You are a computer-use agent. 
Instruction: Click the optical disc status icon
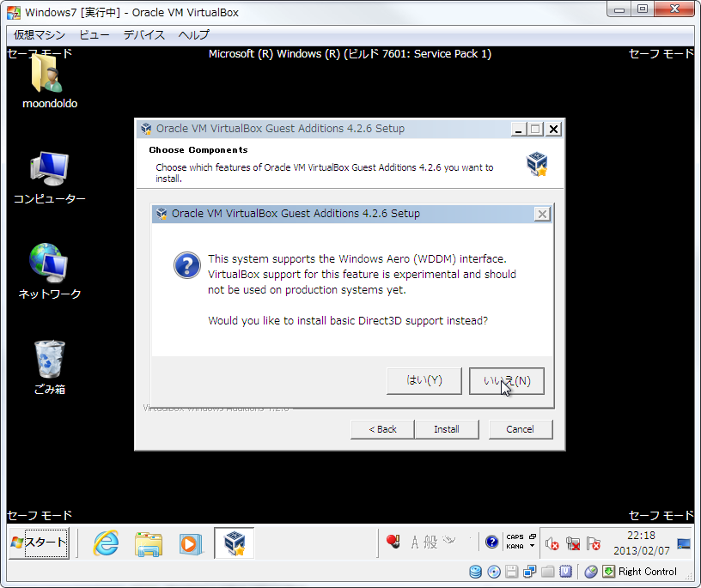pos(493,572)
